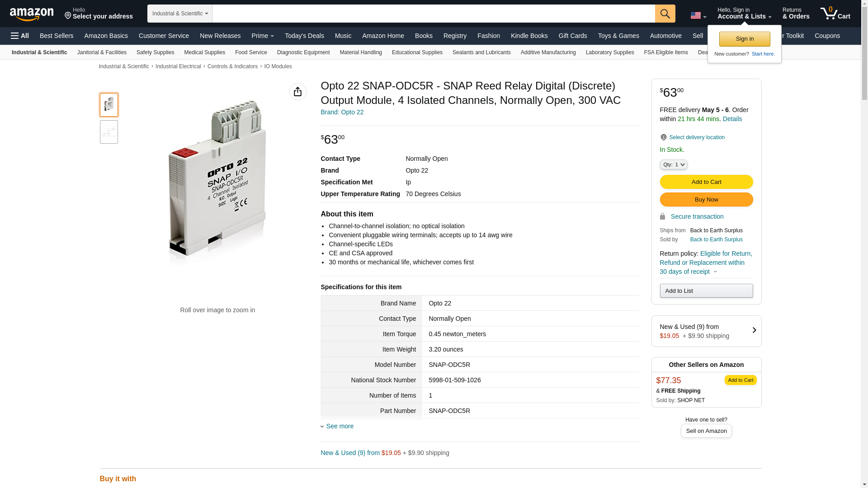Select the Safety Supplies category tab
The height and width of the screenshot is (488, 868).
point(155,52)
